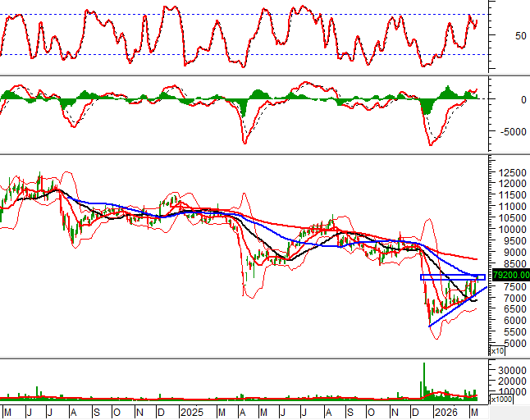The image size is (530, 420).
Task: Click the 50 level on oscillator axis
Action: [x=499, y=36]
